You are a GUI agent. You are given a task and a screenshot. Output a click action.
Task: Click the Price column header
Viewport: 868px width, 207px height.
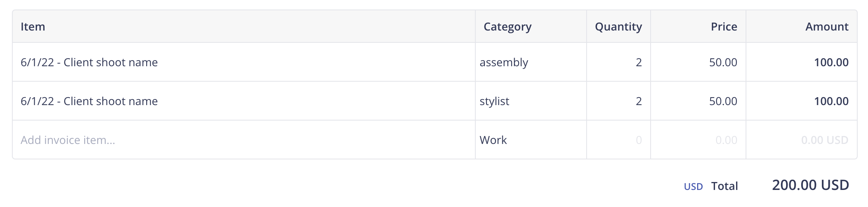[x=724, y=27]
